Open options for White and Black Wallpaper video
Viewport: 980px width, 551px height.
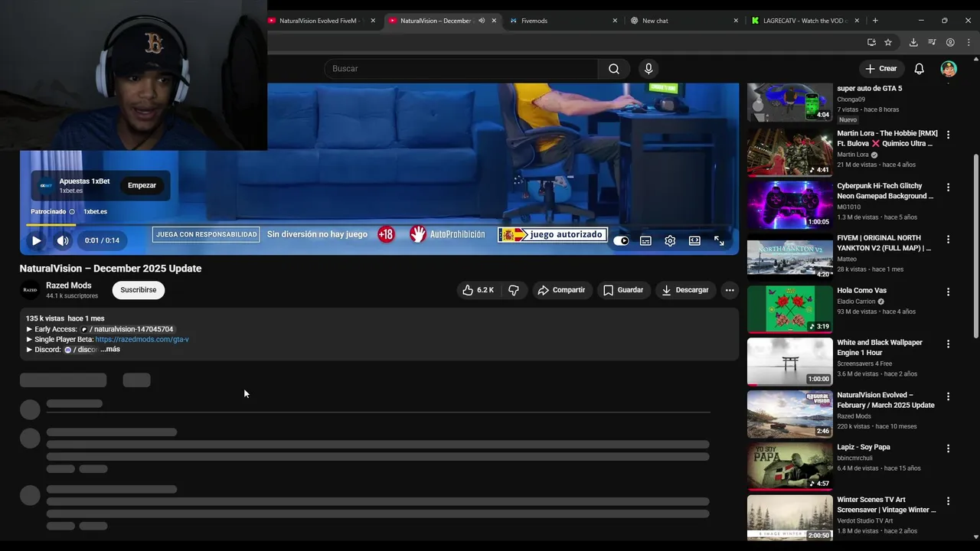click(x=948, y=344)
